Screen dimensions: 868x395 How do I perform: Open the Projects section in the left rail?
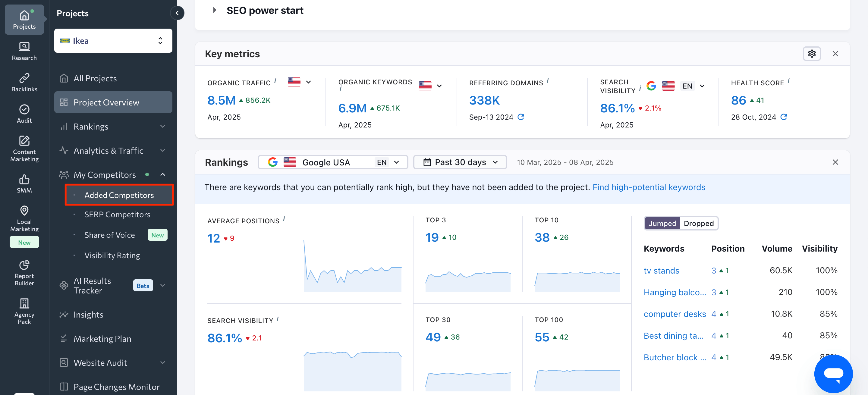click(24, 20)
